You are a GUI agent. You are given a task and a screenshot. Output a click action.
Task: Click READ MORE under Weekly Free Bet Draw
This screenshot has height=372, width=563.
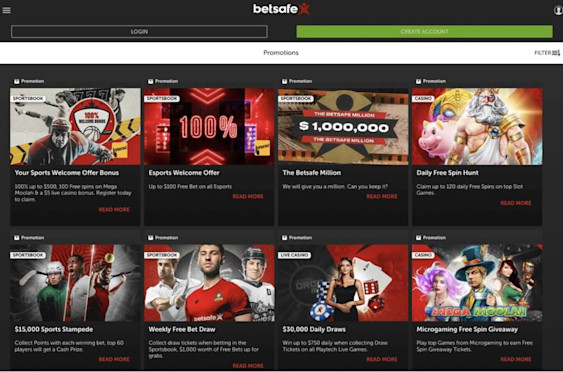[248, 366]
